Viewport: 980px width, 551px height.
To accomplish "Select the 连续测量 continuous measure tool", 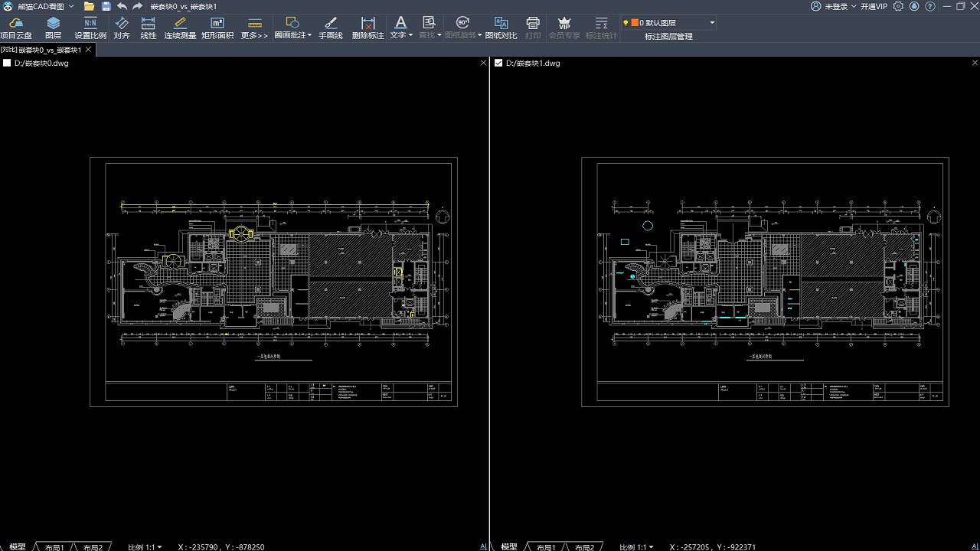I will click(180, 28).
